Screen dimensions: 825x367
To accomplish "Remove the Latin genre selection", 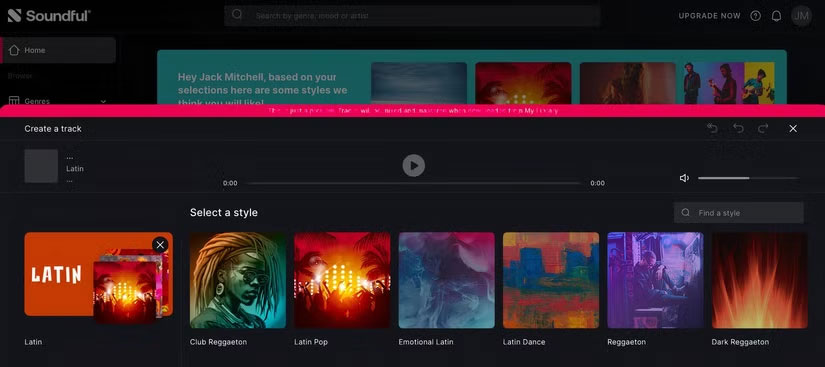I will (x=160, y=244).
